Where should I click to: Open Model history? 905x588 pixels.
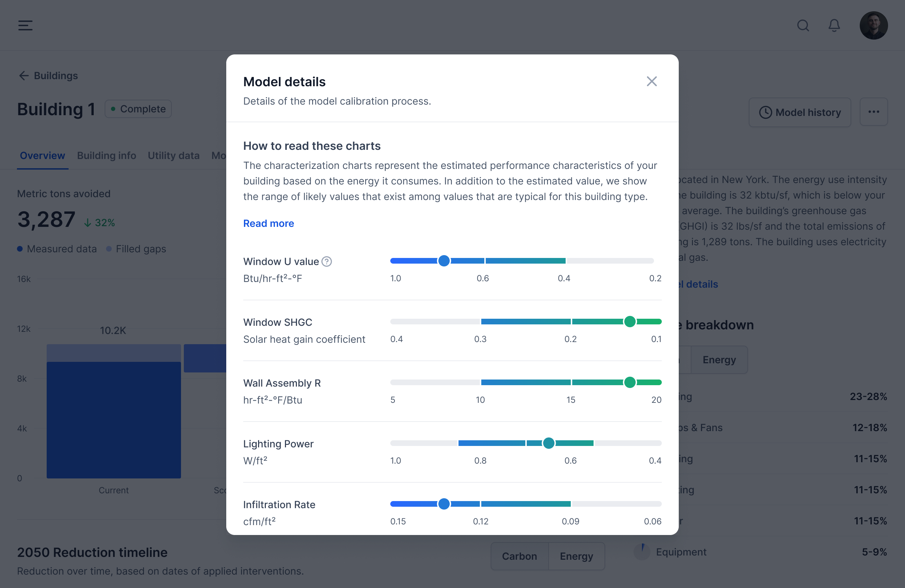[x=800, y=112]
